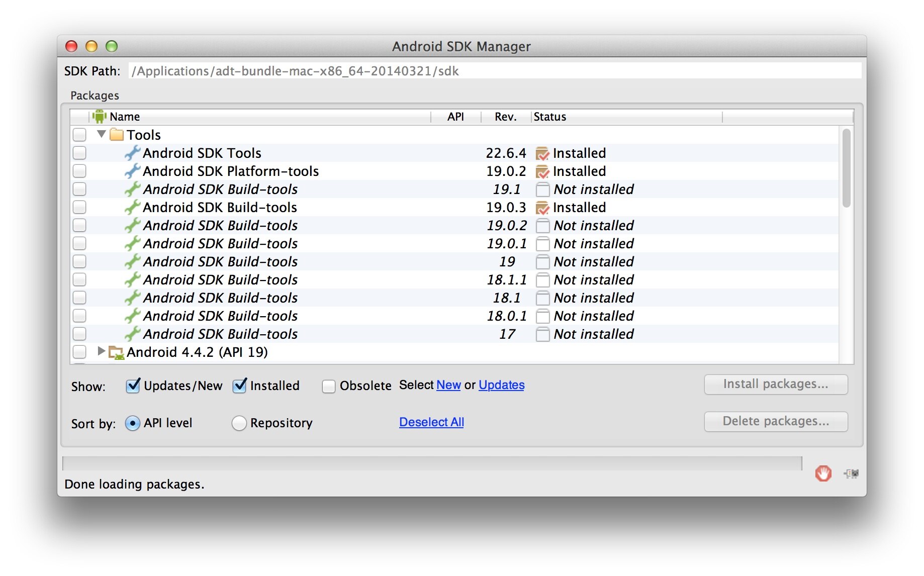
Task: Open the SDK Manager log icon
Action: coord(851,473)
